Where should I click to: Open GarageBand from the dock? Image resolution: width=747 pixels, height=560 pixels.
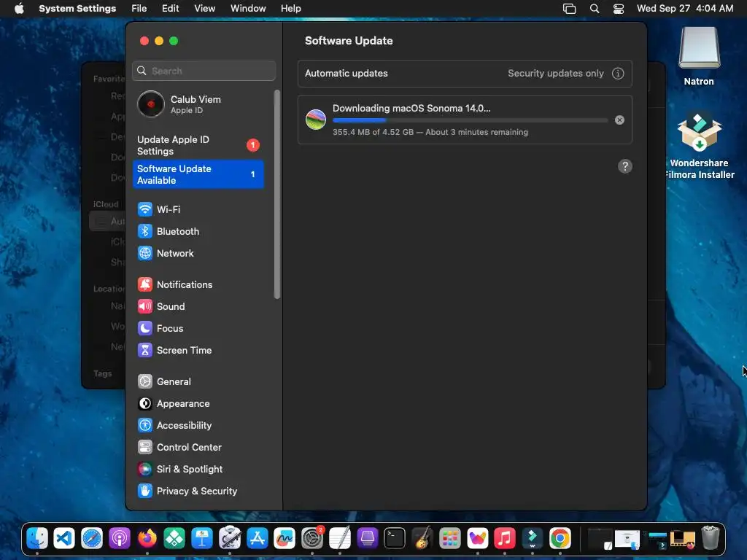pyautogui.click(x=422, y=539)
